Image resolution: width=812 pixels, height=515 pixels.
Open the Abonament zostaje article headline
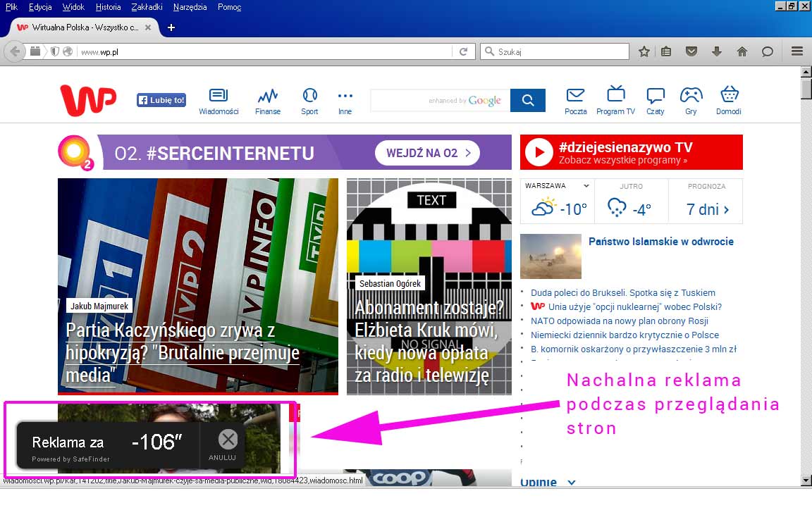pyautogui.click(x=429, y=341)
